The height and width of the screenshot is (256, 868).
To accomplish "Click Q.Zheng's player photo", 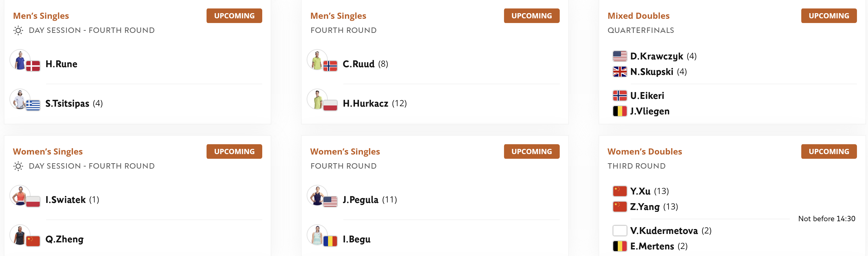I will click(20, 235).
